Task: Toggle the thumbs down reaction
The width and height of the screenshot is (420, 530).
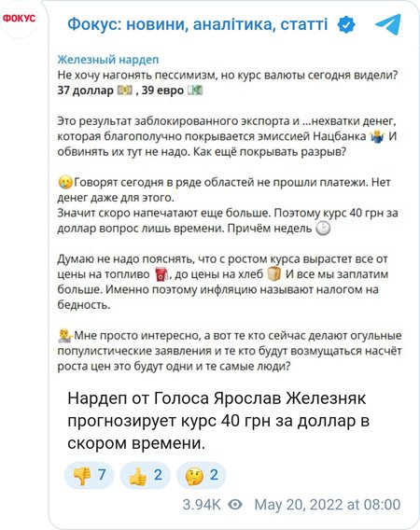Action: (90, 475)
